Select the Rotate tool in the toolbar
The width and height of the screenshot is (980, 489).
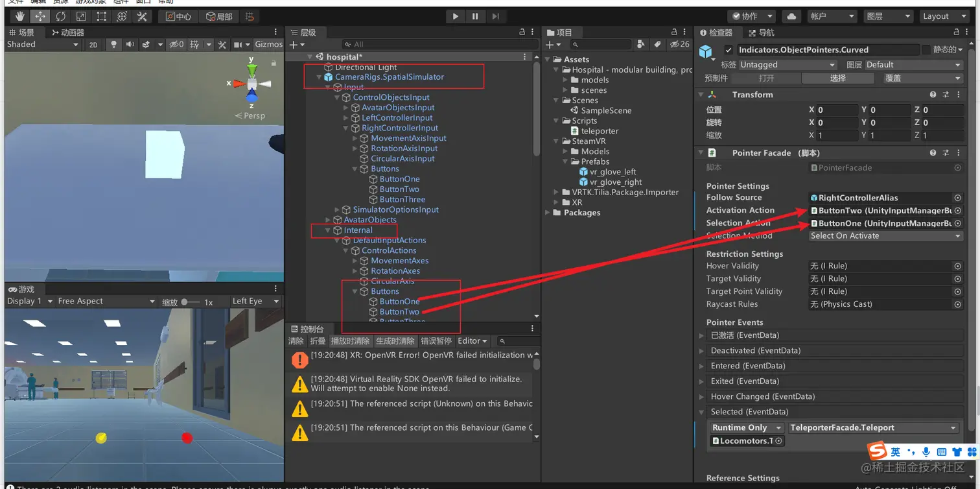point(60,16)
